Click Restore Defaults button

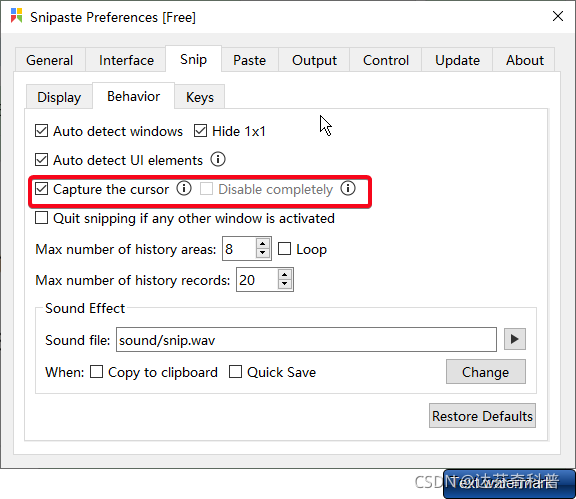pos(482,416)
